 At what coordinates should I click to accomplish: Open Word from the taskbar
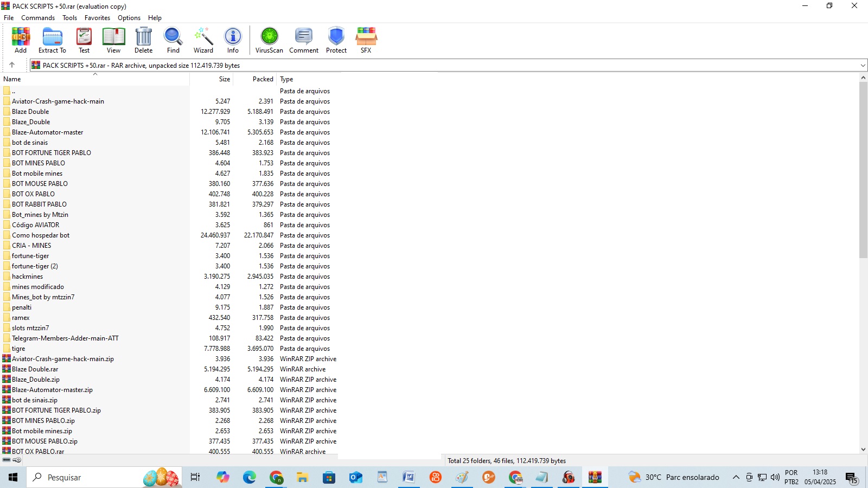[x=409, y=477]
